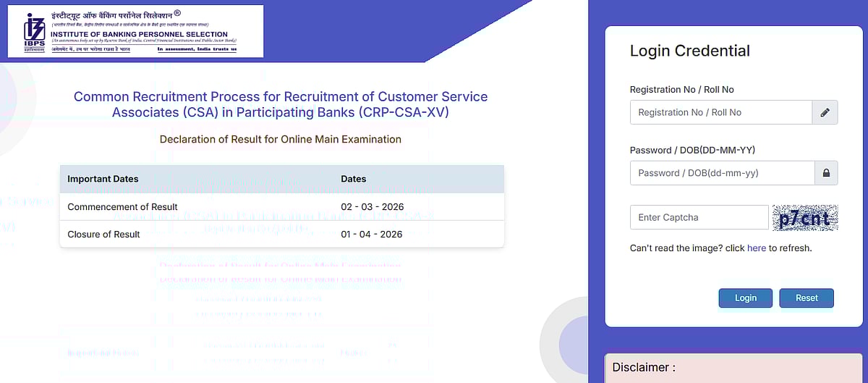The height and width of the screenshot is (383, 868).
Task: Click the 'here' link to refresh captcha
Action: pos(756,248)
